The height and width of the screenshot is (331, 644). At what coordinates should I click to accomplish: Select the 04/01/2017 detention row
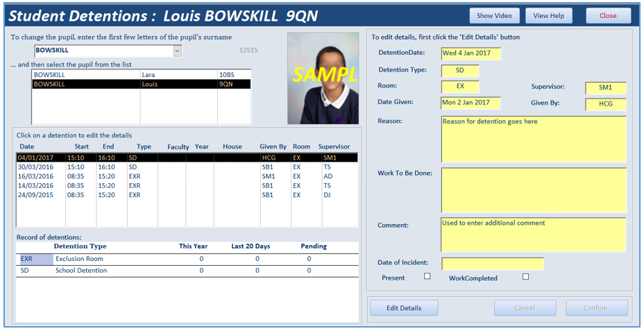click(x=187, y=158)
